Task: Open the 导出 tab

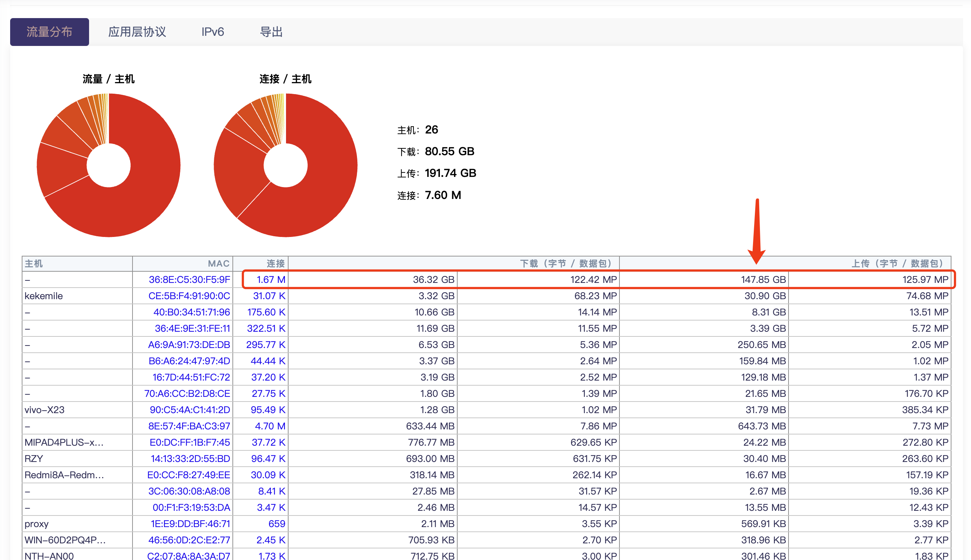Action: click(x=271, y=32)
